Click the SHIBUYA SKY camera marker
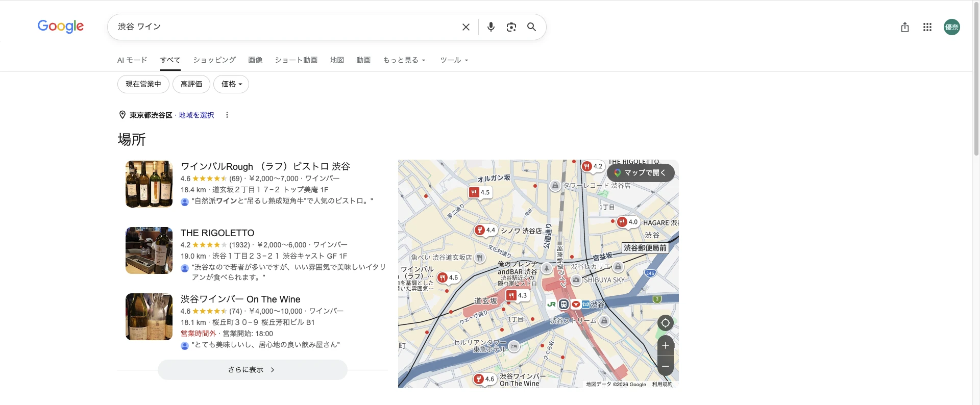Screen dimensions: 980x405 (x=576, y=280)
